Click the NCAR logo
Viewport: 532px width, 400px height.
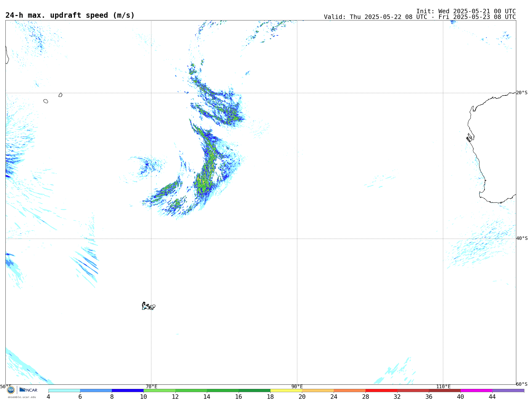click(28, 390)
